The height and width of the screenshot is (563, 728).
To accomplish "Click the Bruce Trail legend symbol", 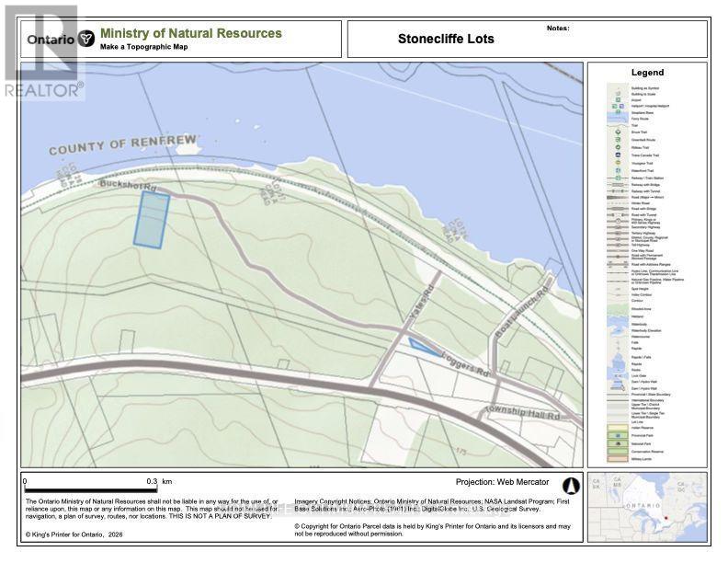I will pyautogui.click(x=618, y=132).
